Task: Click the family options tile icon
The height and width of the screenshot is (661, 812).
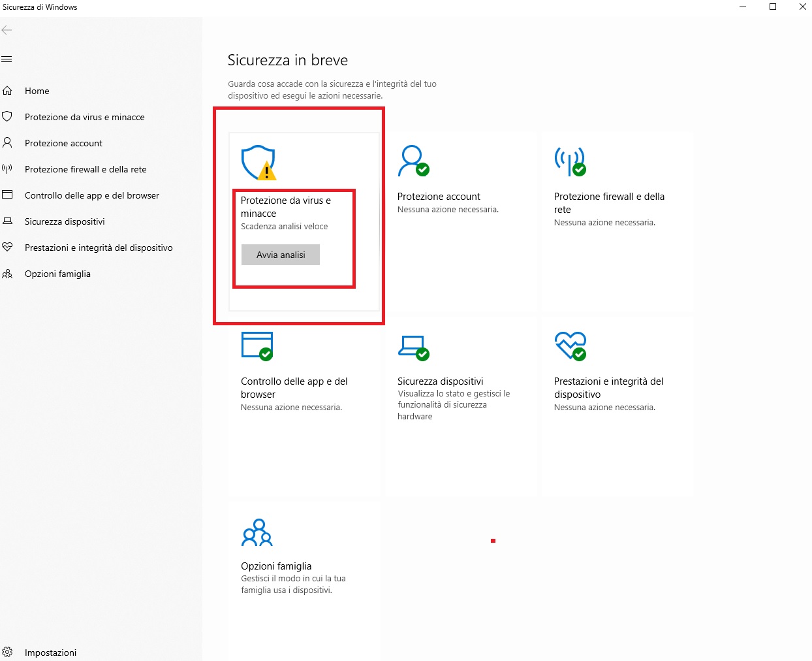Action: coord(257,532)
